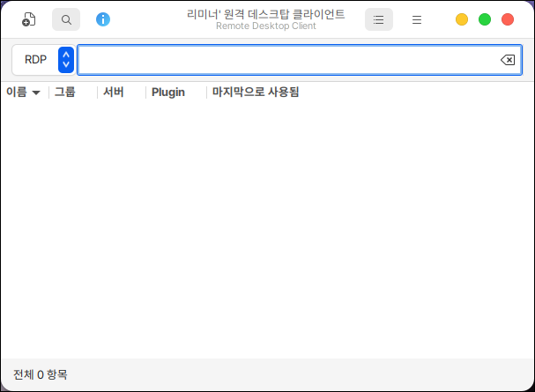The width and height of the screenshot is (535, 392).
Task: Clear the quick connect field with backspace icon
Action: coord(508,60)
